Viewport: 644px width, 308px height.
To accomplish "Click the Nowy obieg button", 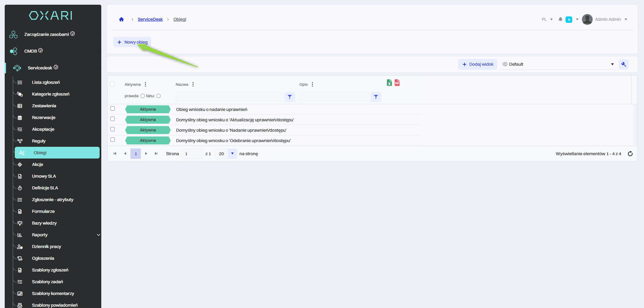I will [132, 42].
